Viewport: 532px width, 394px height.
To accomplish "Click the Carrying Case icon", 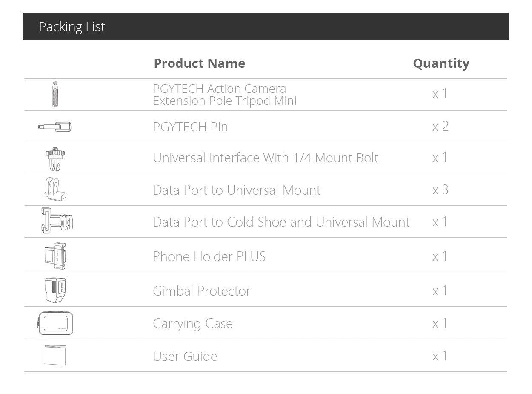I will [55, 323].
